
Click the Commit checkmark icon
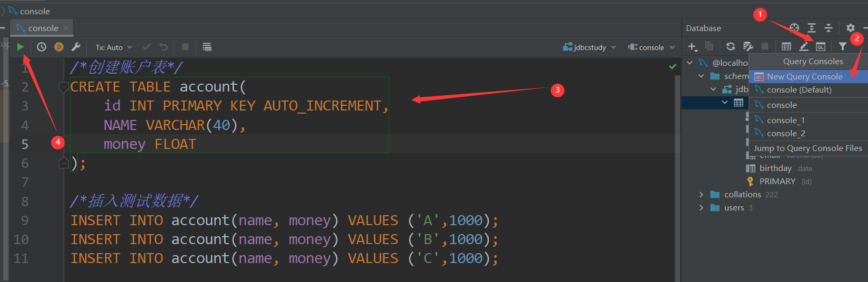147,47
